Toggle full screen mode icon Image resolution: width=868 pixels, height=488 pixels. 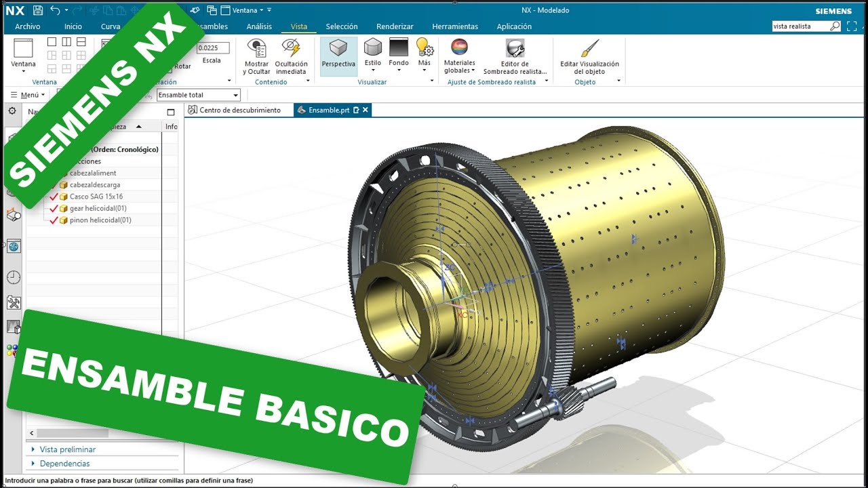pos(853,26)
